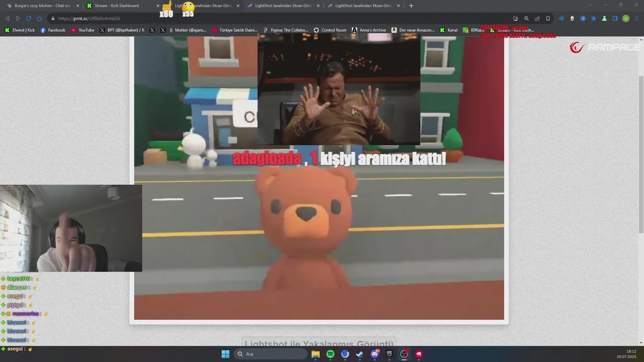Open the Anna's Archive bookmark

[369, 30]
